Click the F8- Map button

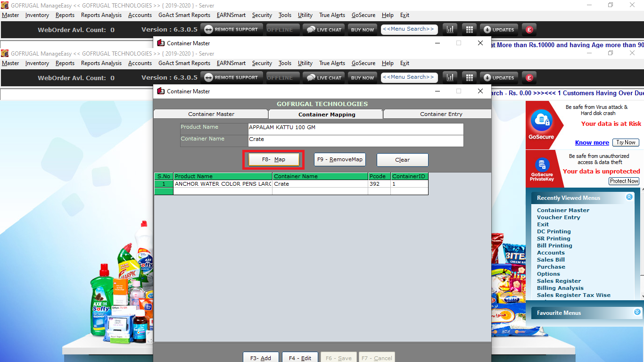click(273, 160)
